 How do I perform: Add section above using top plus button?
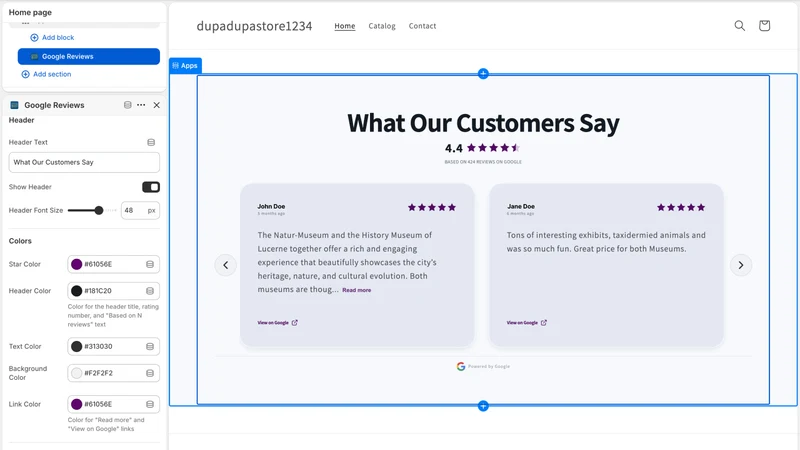(x=483, y=73)
